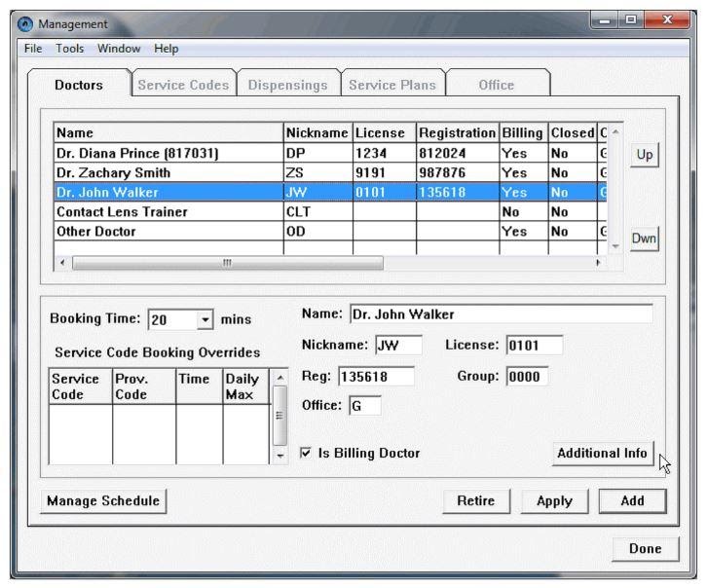Click the Reg field containing 135618
The height and width of the screenshot is (588, 708).
[x=376, y=377]
